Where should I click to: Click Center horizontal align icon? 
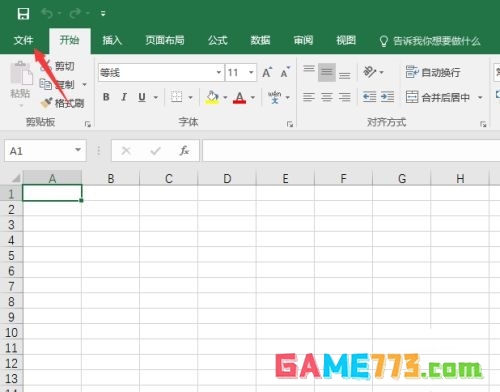pos(327,97)
